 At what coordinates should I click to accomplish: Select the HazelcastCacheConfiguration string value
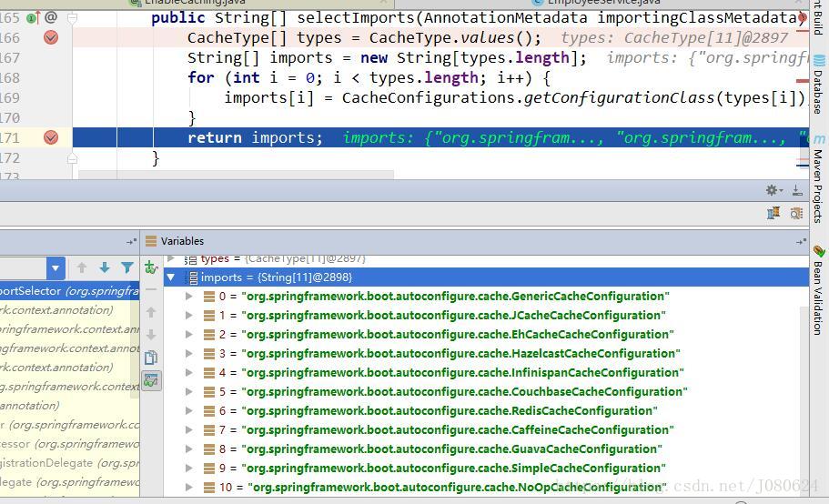[460, 353]
